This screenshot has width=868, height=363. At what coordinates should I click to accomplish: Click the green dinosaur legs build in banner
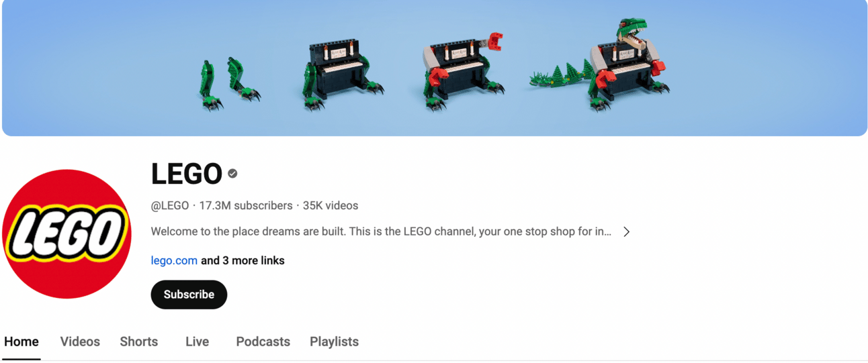(x=230, y=83)
